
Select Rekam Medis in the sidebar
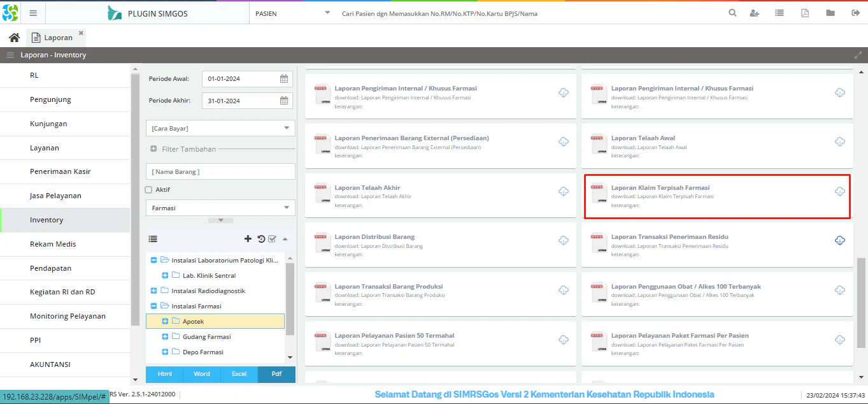[x=65, y=244]
